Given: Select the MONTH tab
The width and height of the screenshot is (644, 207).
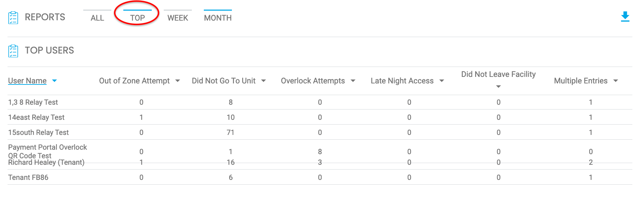Looking at the screenshot, I should click(x=218, y=18).
